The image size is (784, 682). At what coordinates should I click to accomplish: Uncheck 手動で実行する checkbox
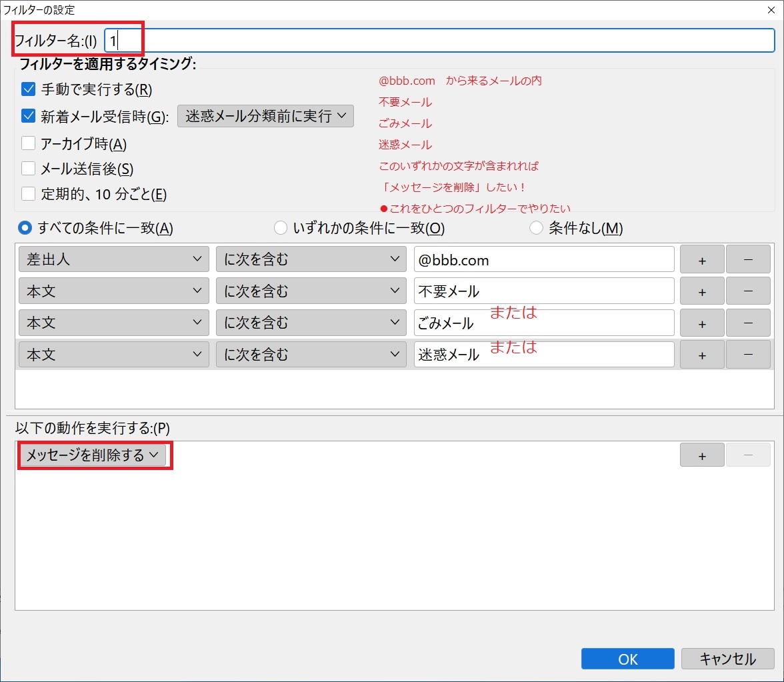tap(29, 89)
